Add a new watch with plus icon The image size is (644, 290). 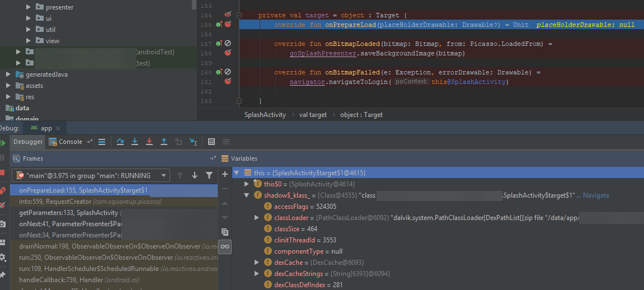[x=225, y=174]
